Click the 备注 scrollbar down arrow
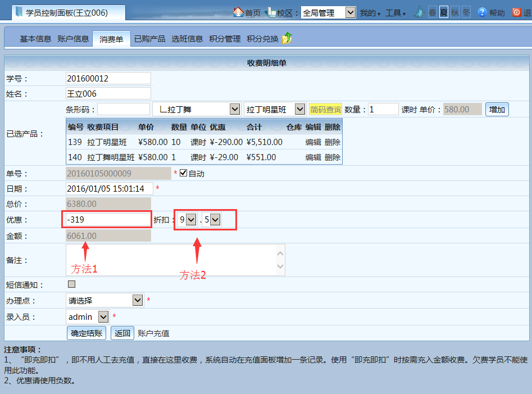 tap(280, 266)
